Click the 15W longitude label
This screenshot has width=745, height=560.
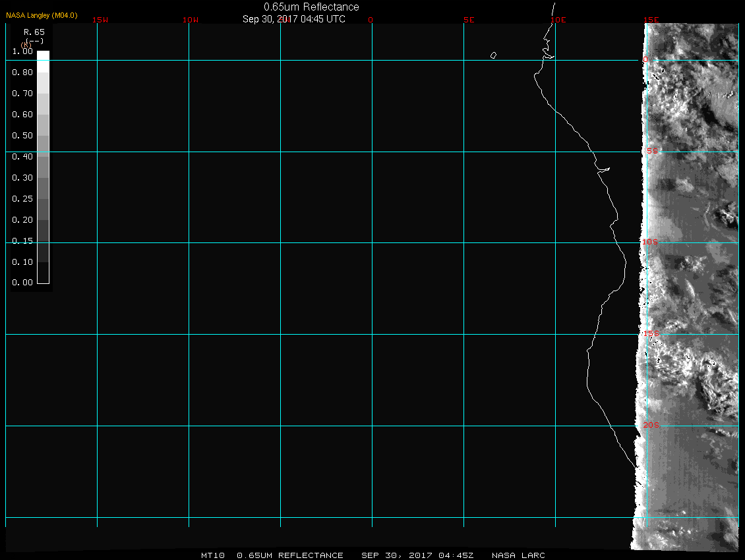[x=100, y=20]
